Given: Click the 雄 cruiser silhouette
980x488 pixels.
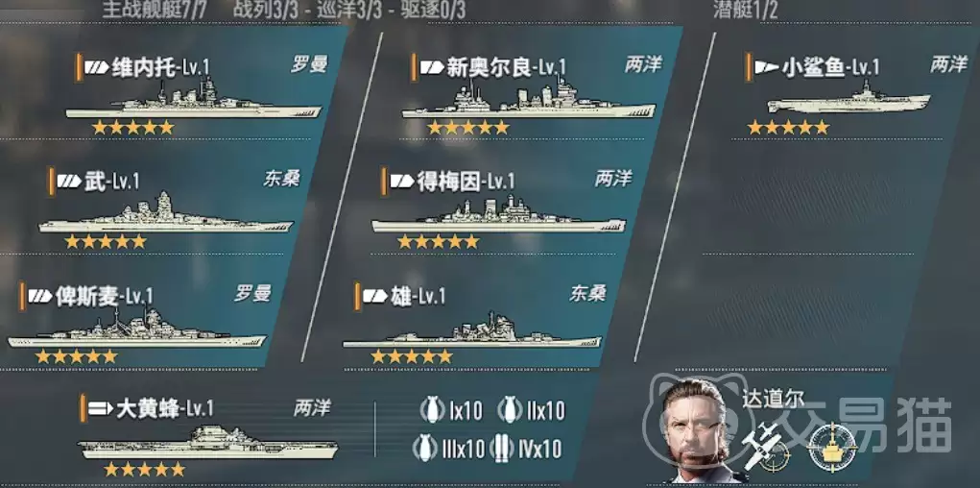Looking at the screenshot, I should (472, 329).
